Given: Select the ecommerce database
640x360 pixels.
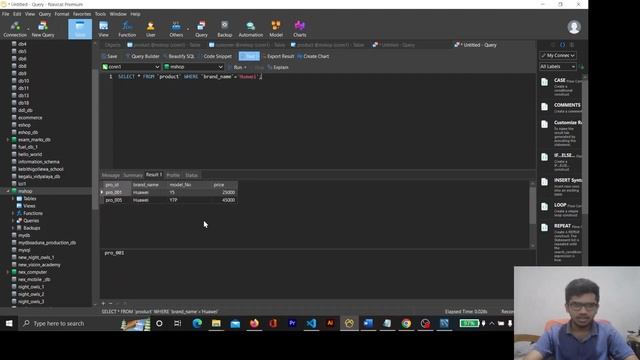Looking at the screenshot, I should pos(30,118).
